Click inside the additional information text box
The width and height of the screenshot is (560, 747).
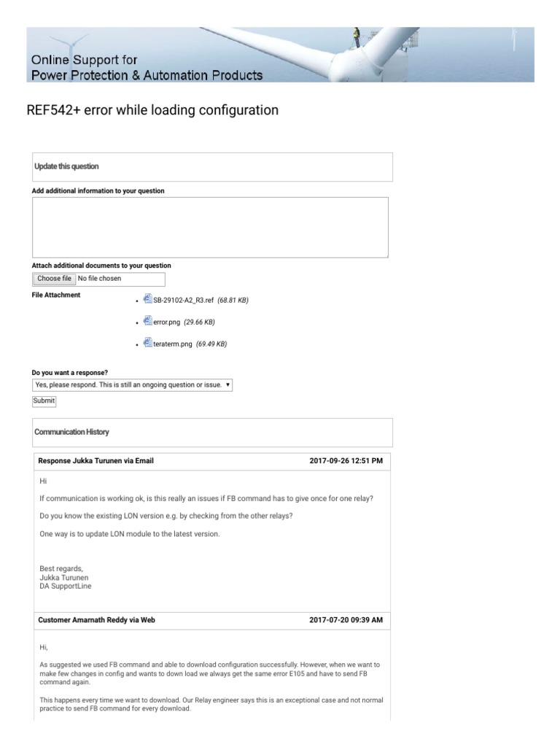210,227
